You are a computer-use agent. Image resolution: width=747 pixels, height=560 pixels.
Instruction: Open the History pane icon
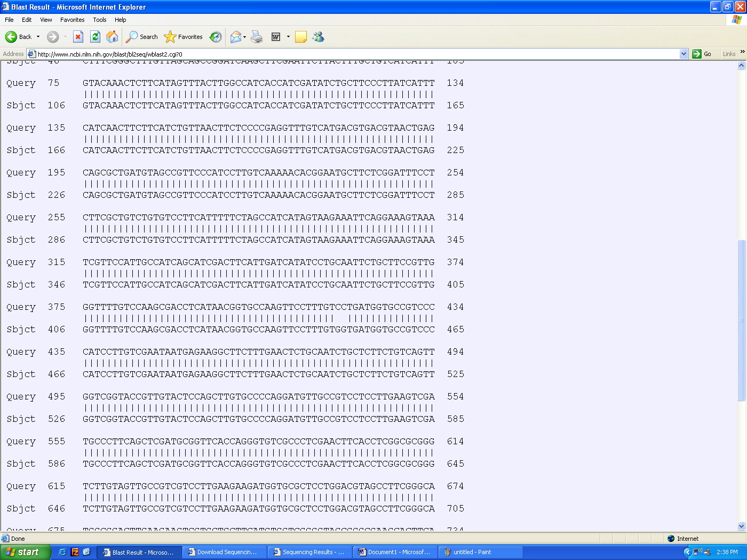pyautogui.click(x=216, y=37)
